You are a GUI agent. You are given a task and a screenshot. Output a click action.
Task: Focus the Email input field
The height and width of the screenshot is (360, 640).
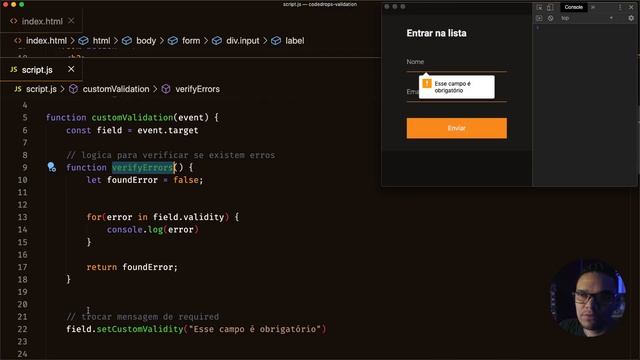coord(456,93)
